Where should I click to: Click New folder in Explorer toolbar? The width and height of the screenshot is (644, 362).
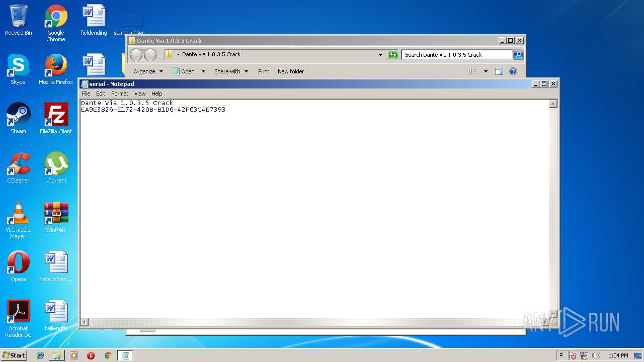pos(291,71)
